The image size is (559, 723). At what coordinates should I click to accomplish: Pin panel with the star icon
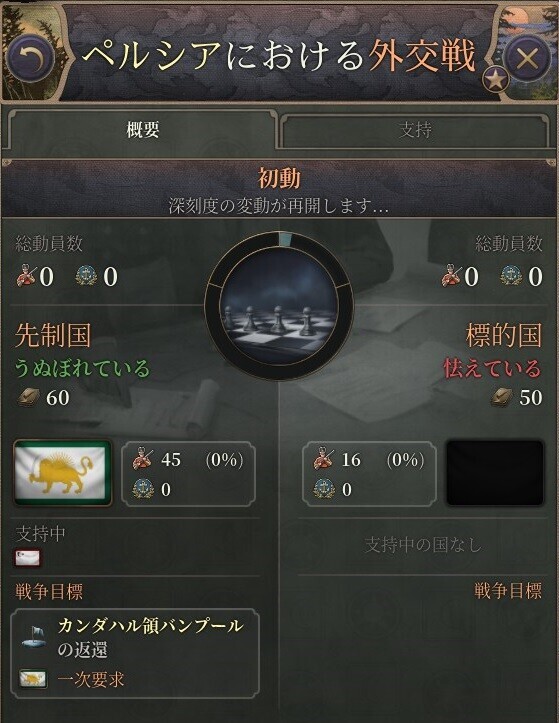495,80
